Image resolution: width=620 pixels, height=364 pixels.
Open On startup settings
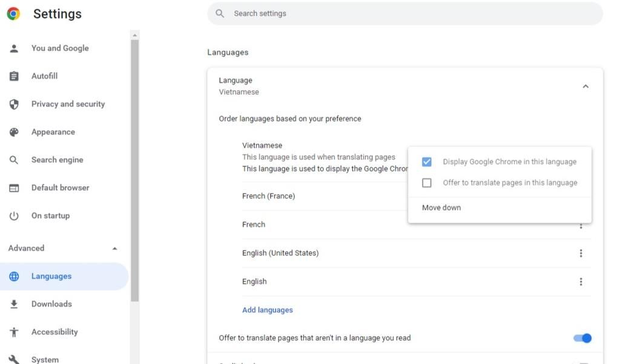pyautogui.click(x=51, y=215)
